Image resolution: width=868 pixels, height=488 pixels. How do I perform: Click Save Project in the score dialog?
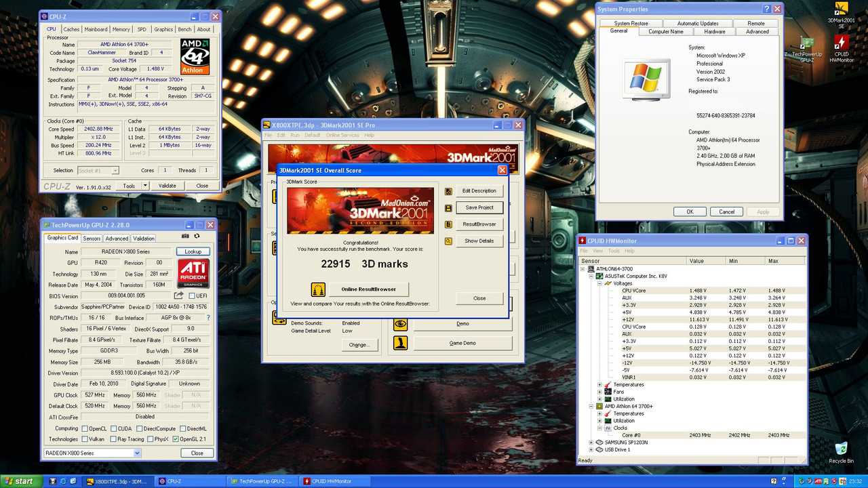tap(479, 207)
